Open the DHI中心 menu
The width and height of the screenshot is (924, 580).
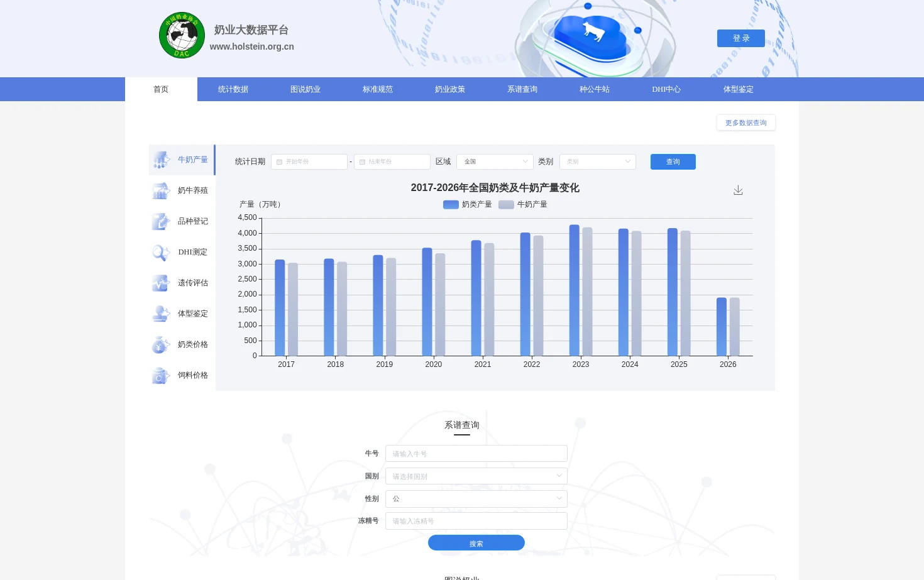[666, 89]
